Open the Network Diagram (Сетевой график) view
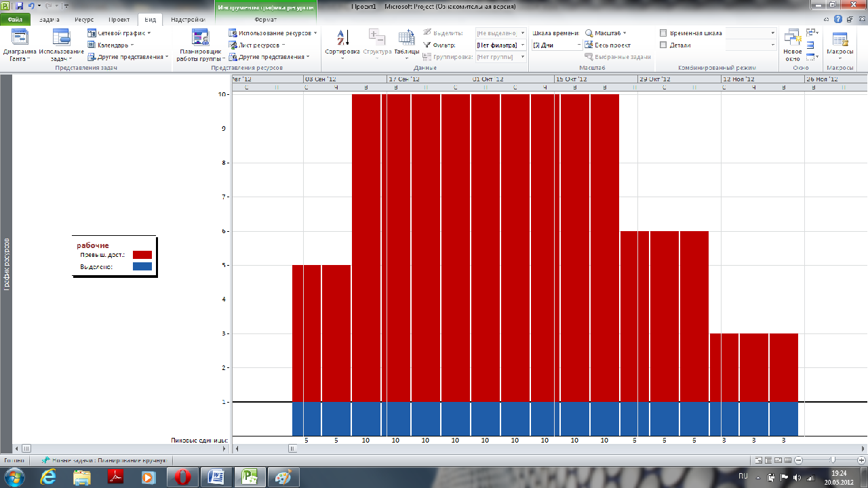The image size is (868, 488). click(119, 33)
